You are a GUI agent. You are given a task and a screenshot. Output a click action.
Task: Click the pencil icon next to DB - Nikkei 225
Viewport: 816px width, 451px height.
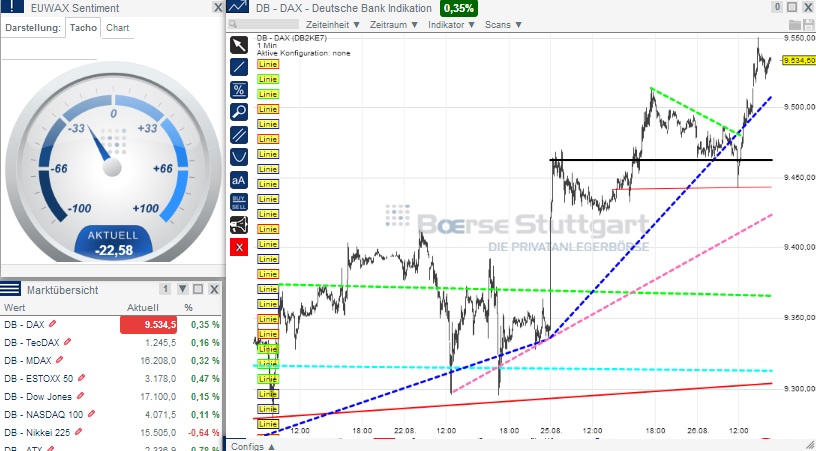(x=78, y=432)
